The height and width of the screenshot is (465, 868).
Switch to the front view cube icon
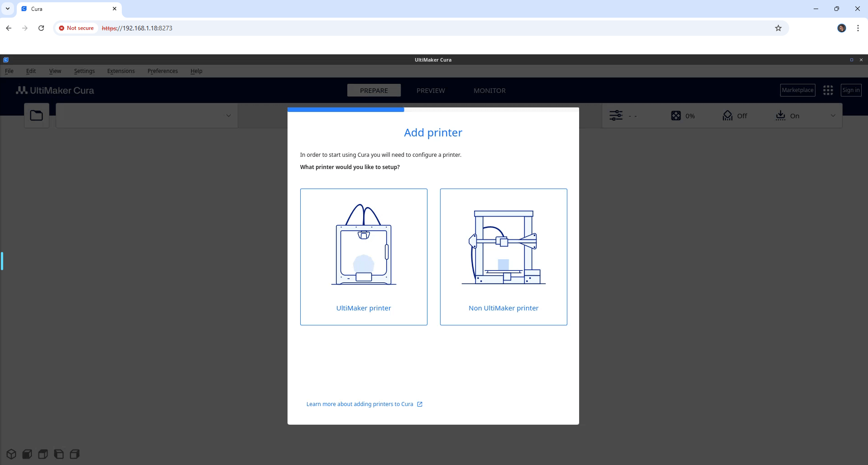click(x=27, y=454)
